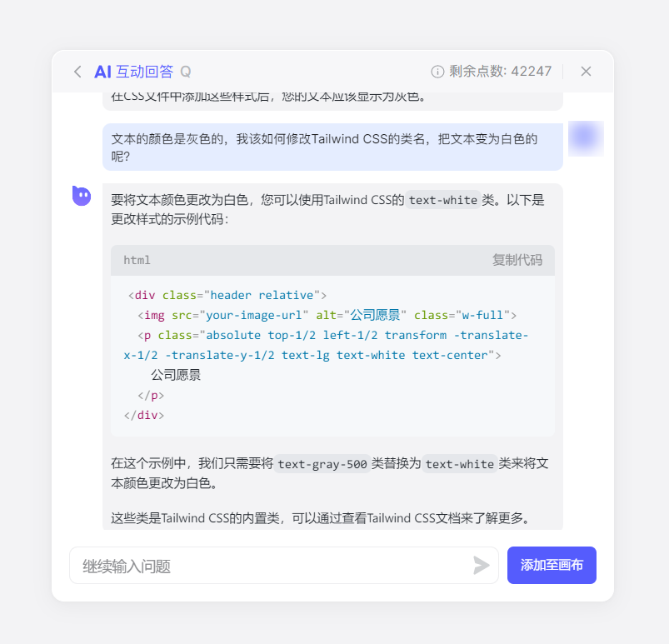669x644 pixels.
Task: Click the 公司愿景 text line inside code block
Action: (x=176, y=375)
